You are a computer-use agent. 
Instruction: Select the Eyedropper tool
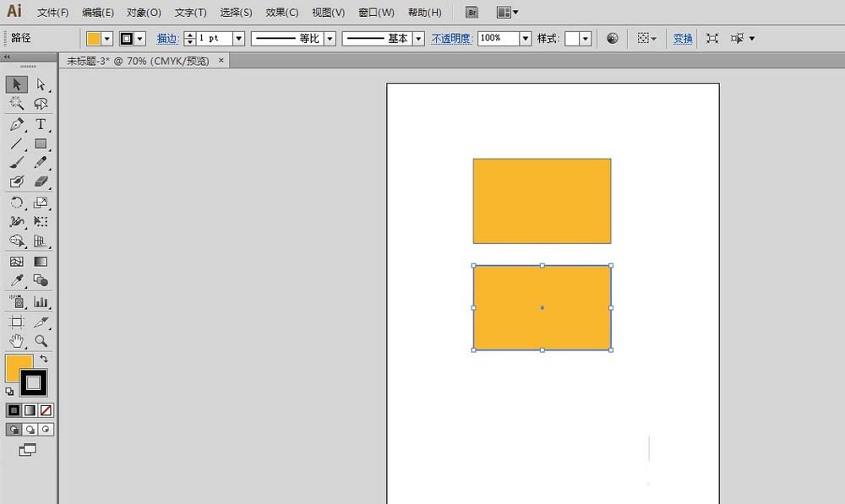click(17, 280)
